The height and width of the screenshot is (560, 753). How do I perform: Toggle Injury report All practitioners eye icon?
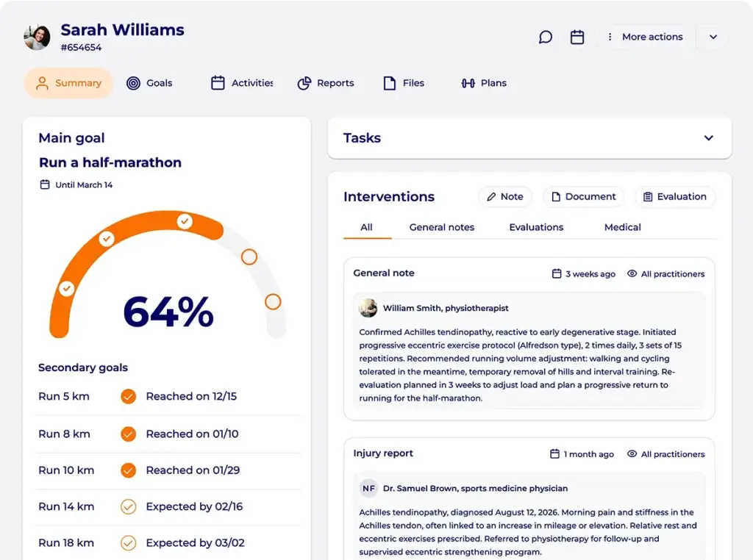[632, 453]
